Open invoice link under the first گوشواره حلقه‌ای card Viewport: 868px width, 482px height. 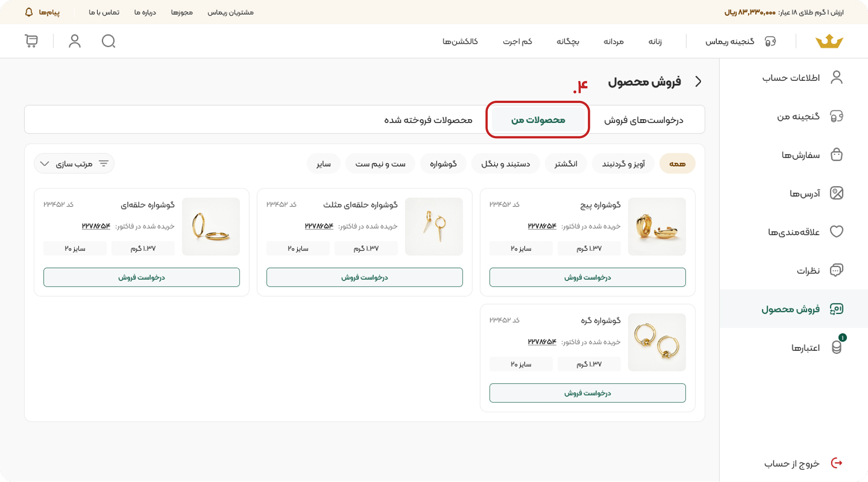pos(96,226)
